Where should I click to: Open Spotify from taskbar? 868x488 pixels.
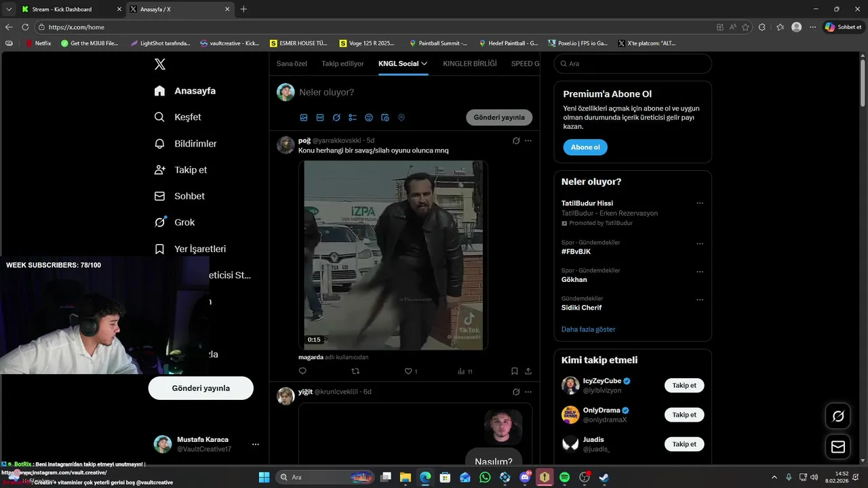(565, 477)
